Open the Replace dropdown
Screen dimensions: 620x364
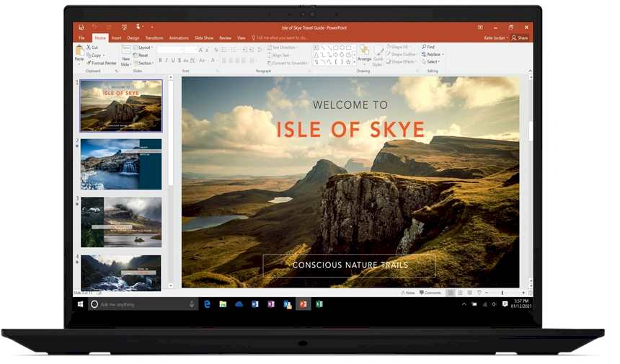[433, 54]
